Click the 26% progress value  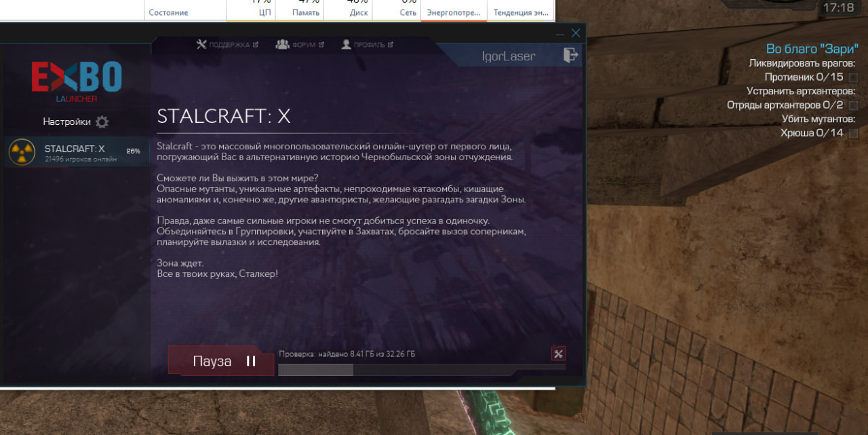(x=133, y=151)
